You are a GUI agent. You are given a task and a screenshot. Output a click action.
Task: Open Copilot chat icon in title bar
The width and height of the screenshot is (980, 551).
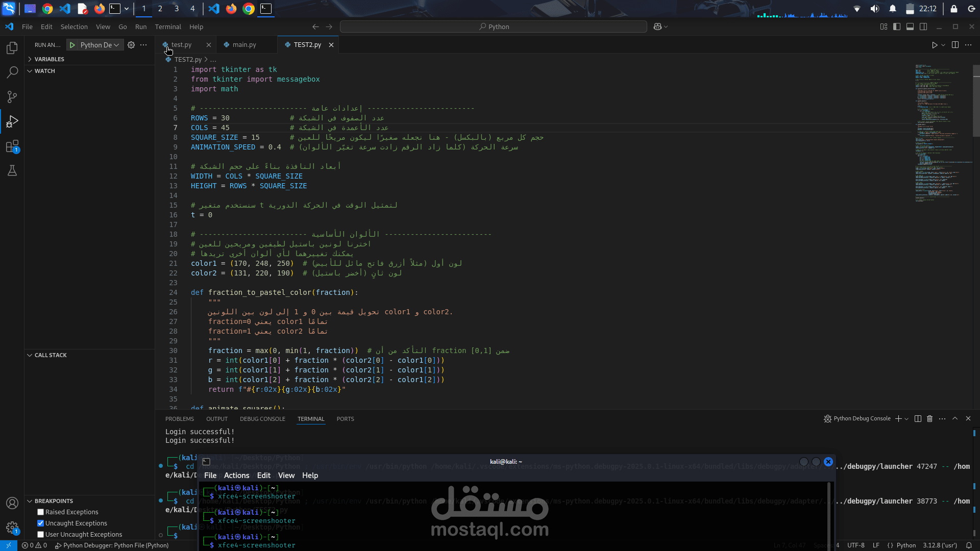[657, 27]
